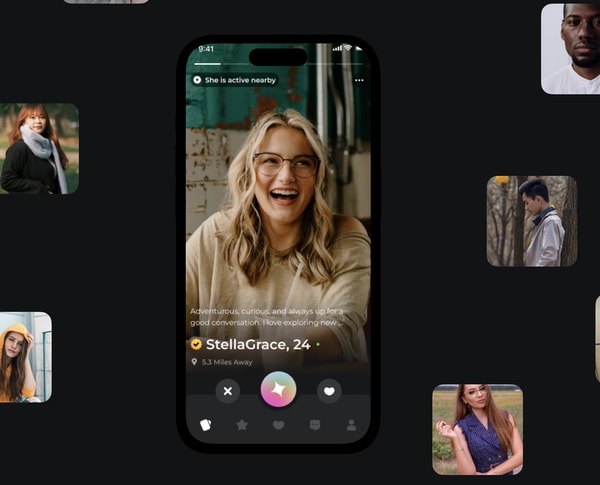Tap the heart like button on the profile
This screenshot has height=485, width=600.
pyautogui.click(x=329, y=391)
